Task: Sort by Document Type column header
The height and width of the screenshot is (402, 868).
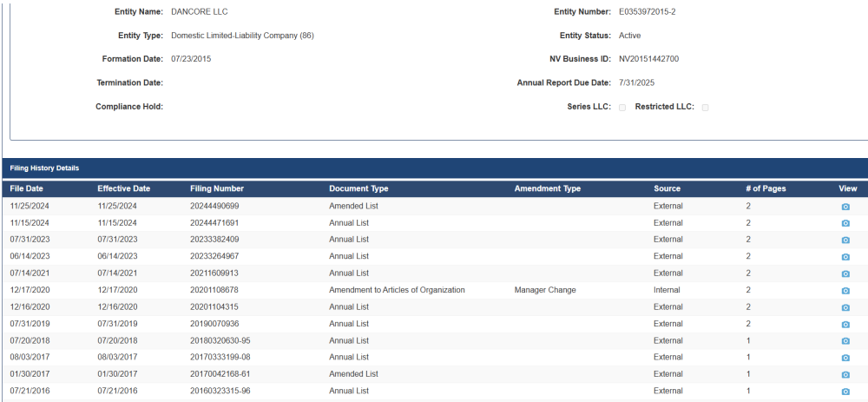Action: pos(358,188)
